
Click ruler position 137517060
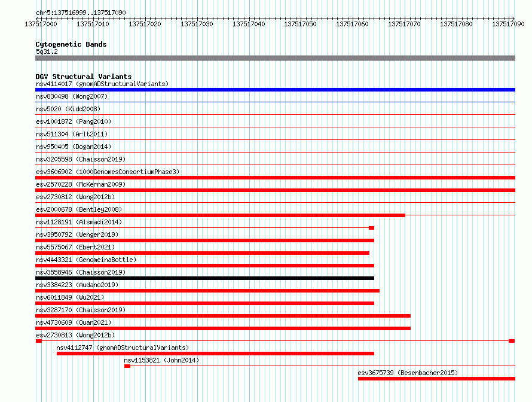(352, 24)
